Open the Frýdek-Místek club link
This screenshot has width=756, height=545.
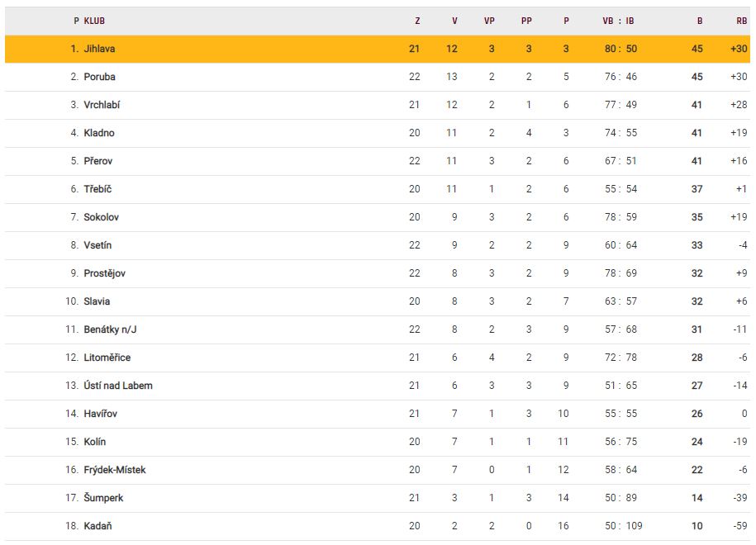point(115,470)
